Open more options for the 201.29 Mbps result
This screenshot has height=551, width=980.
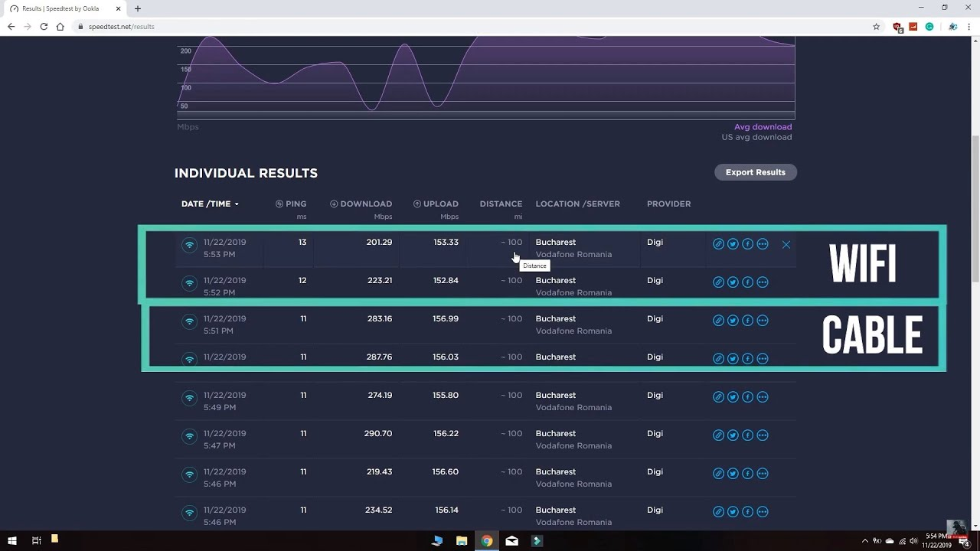pos(762,244)
